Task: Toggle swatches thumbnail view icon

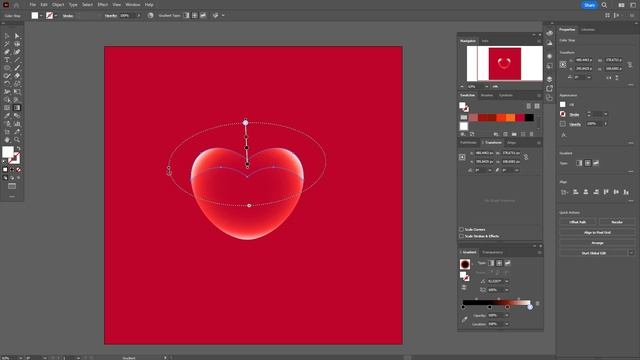Action: point(537,106)
